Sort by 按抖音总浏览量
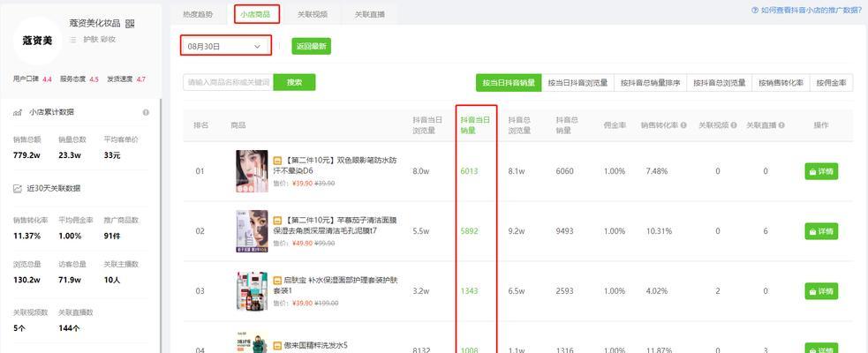Viewport: 868px width, 353px height. [720, 83]
